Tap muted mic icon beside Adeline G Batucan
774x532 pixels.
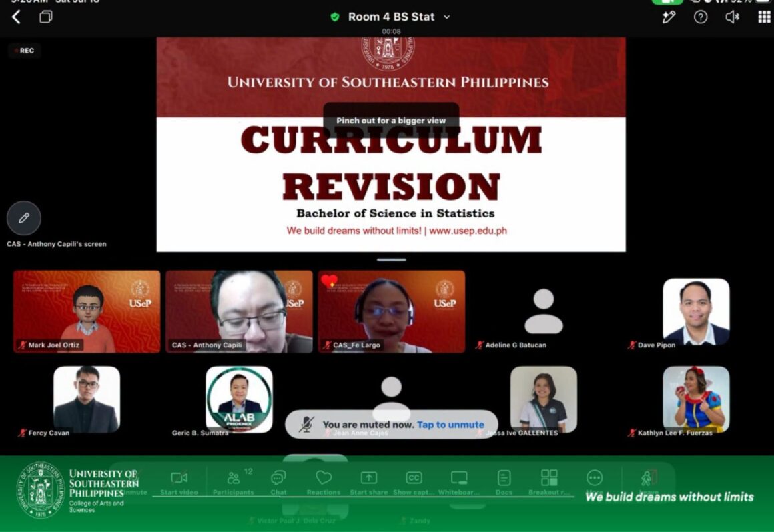pos(479,345)
